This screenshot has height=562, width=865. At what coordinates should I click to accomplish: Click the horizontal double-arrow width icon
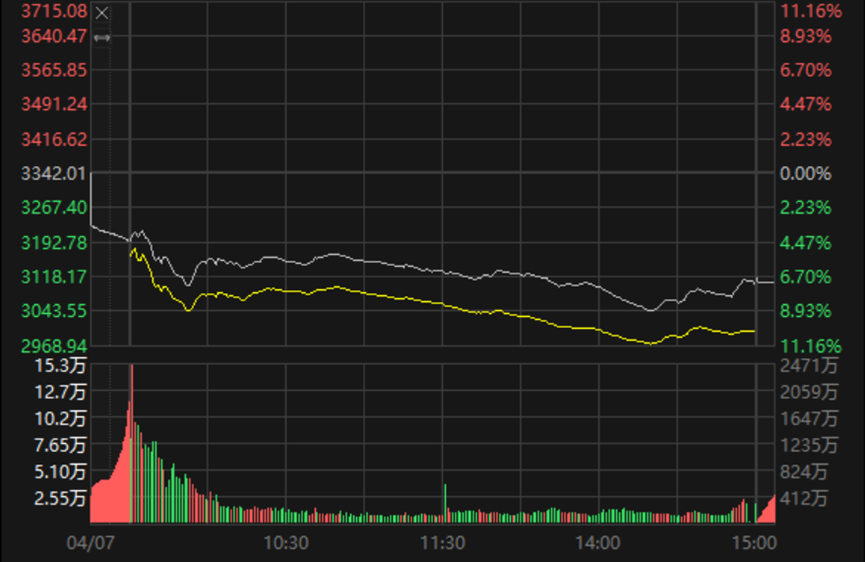tap(102, 37)
